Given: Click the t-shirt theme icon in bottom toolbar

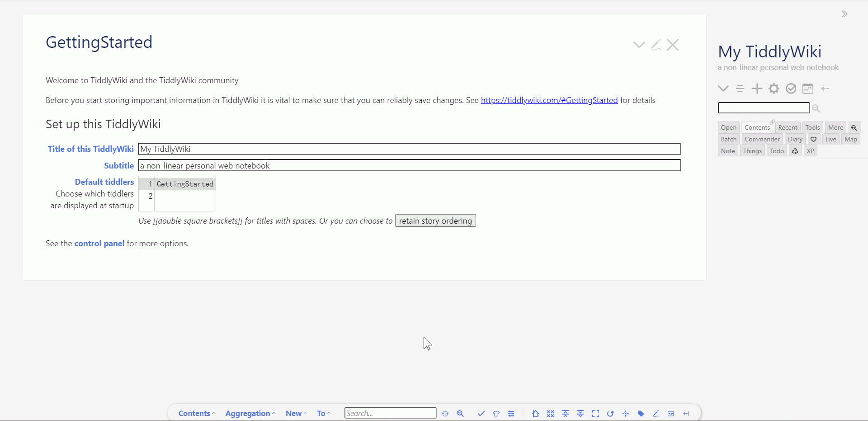Looking at the screenshot, I should point(496,413).
